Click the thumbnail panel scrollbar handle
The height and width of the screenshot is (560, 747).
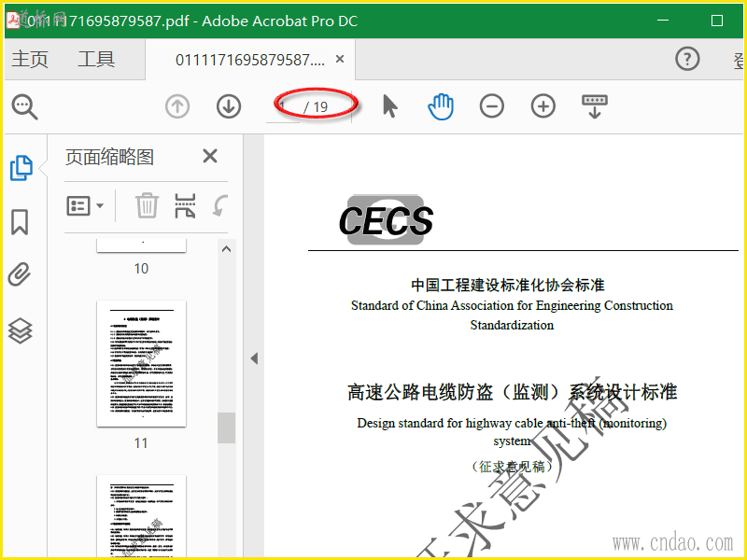coord(226,427)
